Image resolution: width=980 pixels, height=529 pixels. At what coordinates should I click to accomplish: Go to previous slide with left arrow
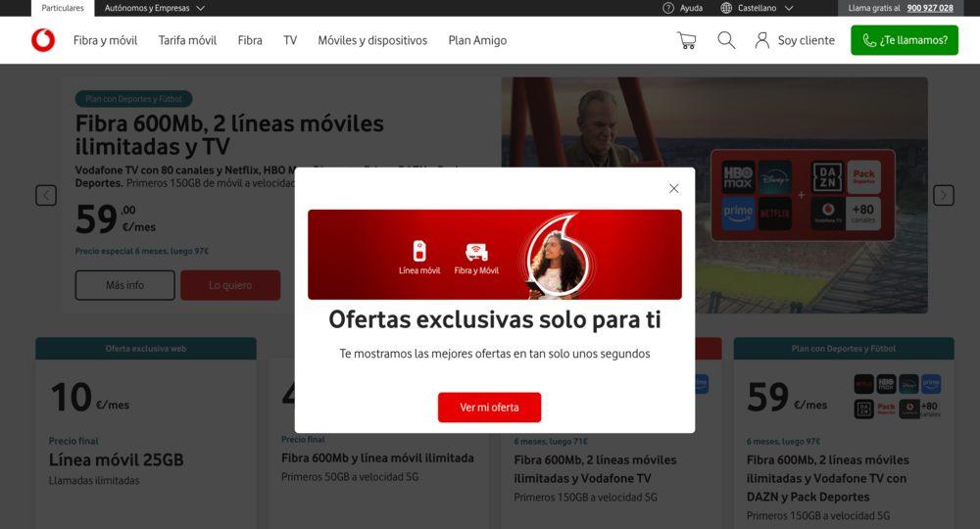[46, 196]
